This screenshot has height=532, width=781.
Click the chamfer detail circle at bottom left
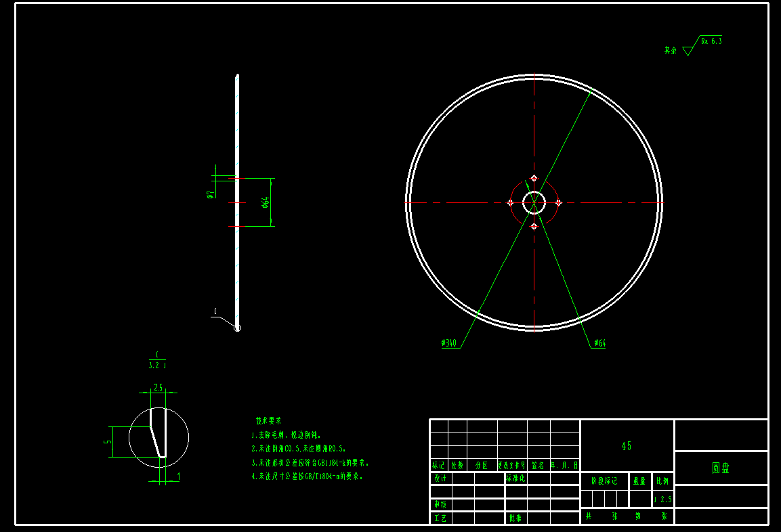(x=158, y=437)
